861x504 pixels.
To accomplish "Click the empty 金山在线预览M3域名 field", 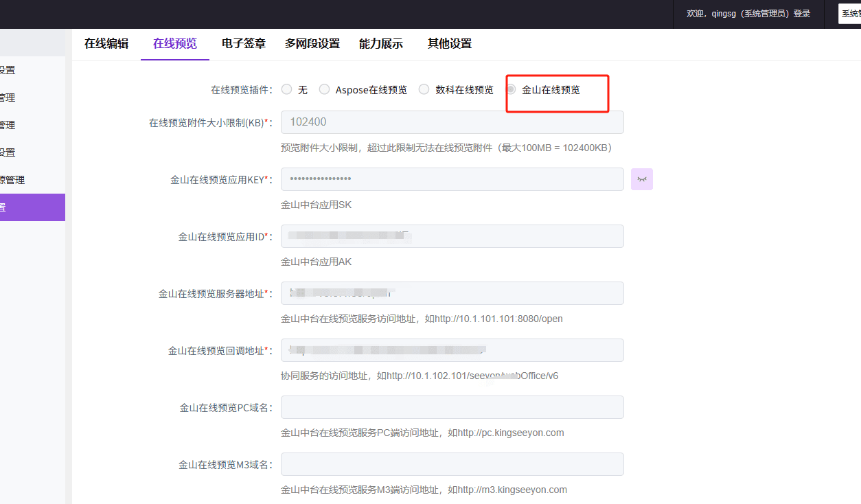I will [x=452, y=464].
